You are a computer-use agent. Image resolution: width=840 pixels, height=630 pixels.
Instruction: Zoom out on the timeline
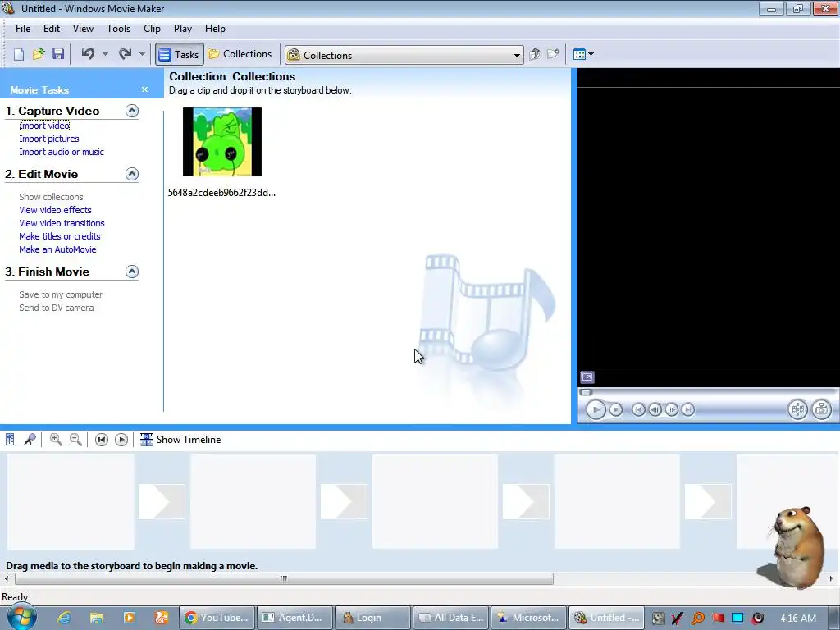point(75,440)
